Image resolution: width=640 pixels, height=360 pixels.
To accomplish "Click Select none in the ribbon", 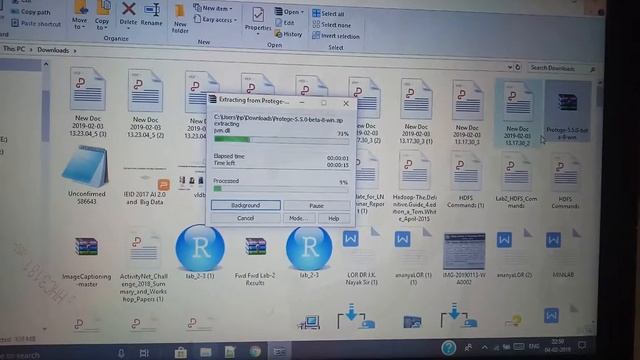I will [x=331, y=25].
